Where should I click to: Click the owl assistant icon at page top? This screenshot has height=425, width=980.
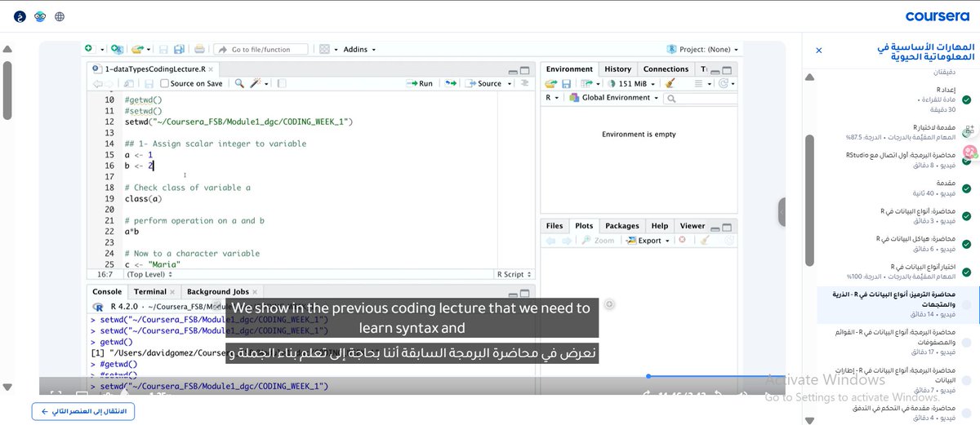(40, 16)
